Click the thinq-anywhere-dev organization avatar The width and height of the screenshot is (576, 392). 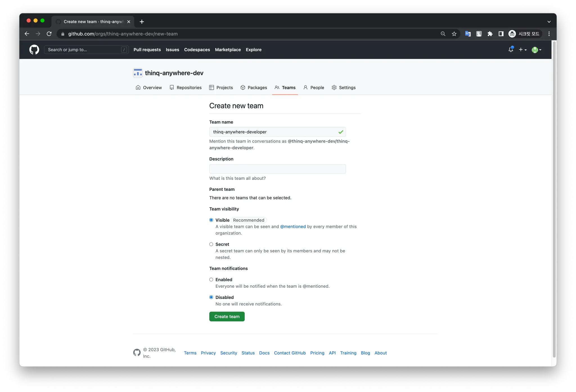(x=138, y=73)
